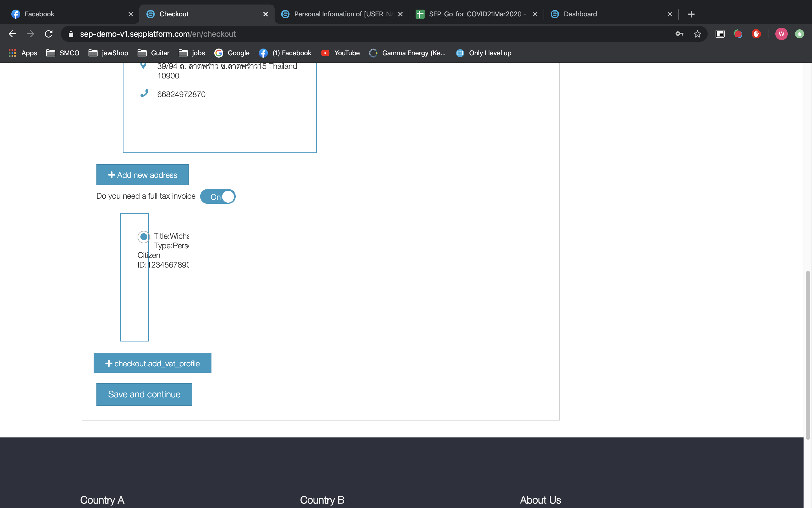Select the Wicha tax profile radio
812x508 pixels.
[144, 237]
